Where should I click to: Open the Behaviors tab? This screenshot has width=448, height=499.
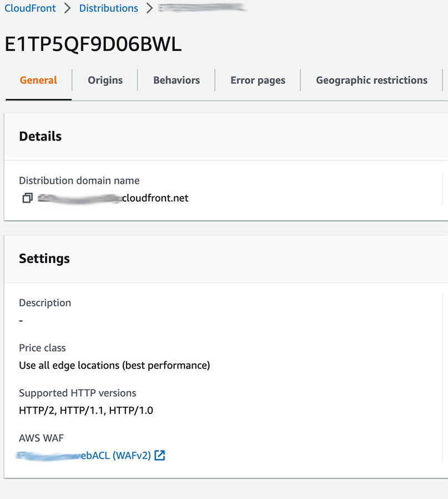(x=176, y=80)
